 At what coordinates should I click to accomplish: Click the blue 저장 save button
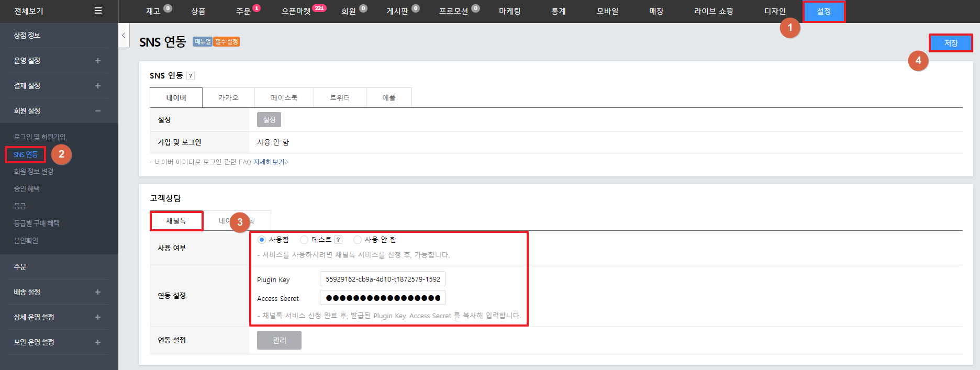pyautogui.click(x=951, y=43)
